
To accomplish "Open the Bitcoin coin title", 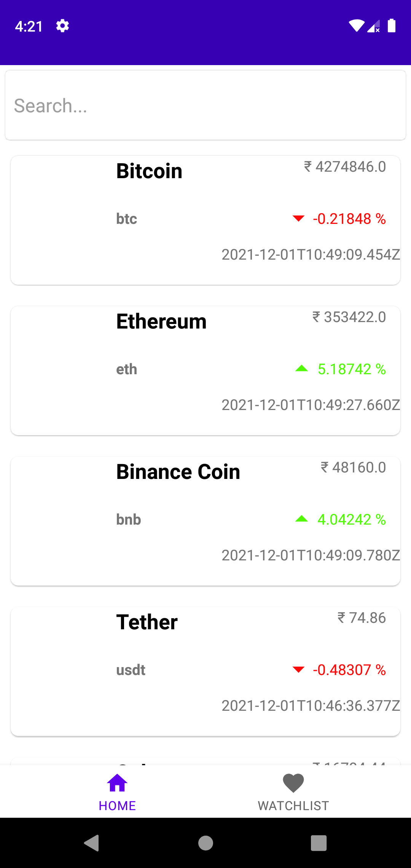I will click(x=149, y=171).
